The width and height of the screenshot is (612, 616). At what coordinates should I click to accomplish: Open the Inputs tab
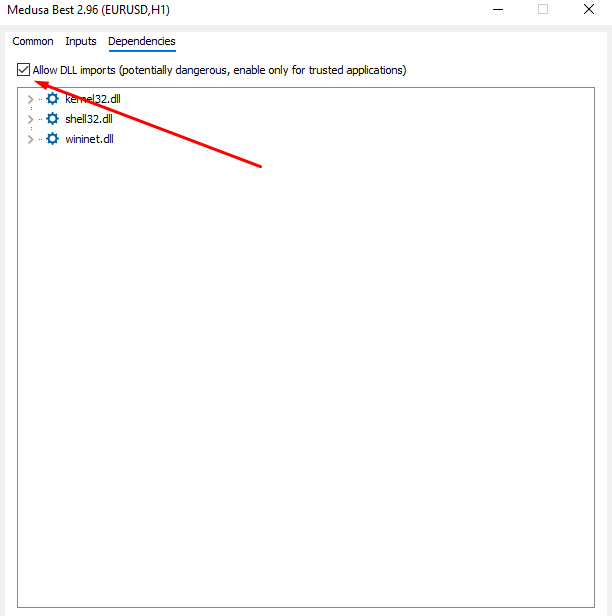(81, 41)
